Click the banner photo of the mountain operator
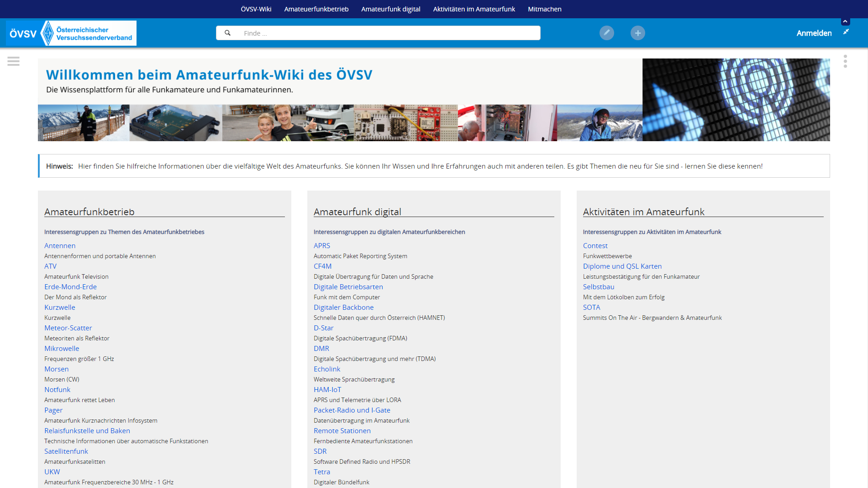868x488 pixels. 600,123
